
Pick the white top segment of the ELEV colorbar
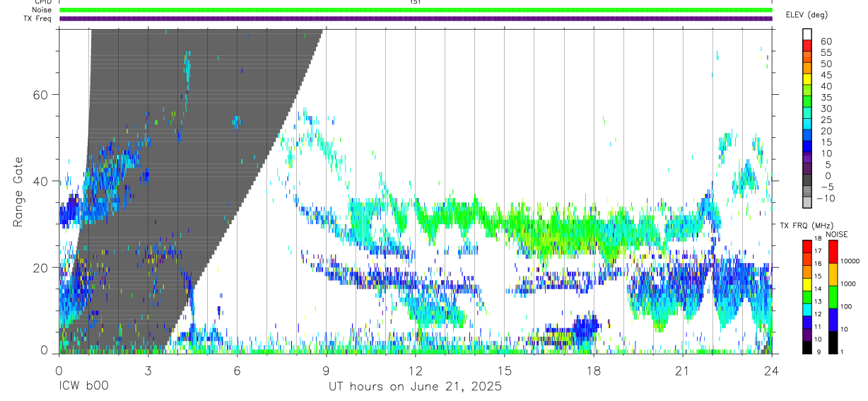pyautogui.click(x=808, y=33)
